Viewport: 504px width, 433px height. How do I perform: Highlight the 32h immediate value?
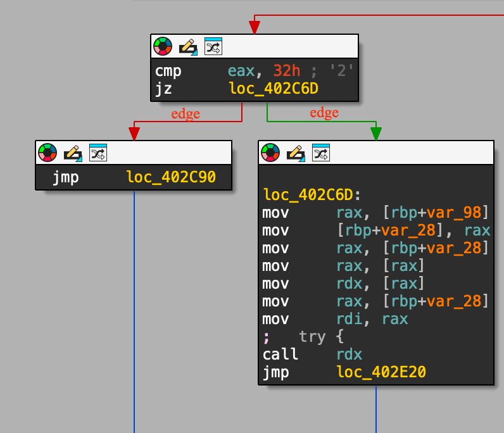click(286, 70)
